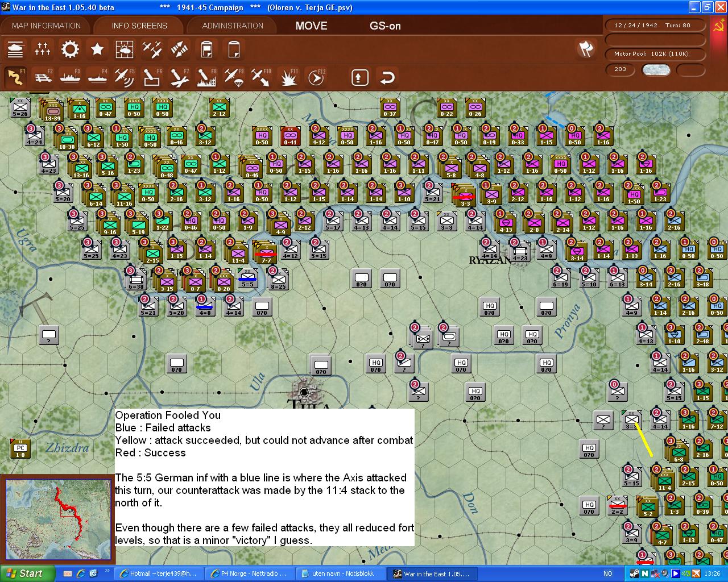Select the 2=2 unit with red line
Screen dimensions: 728x582
click(x=618, y=505)
